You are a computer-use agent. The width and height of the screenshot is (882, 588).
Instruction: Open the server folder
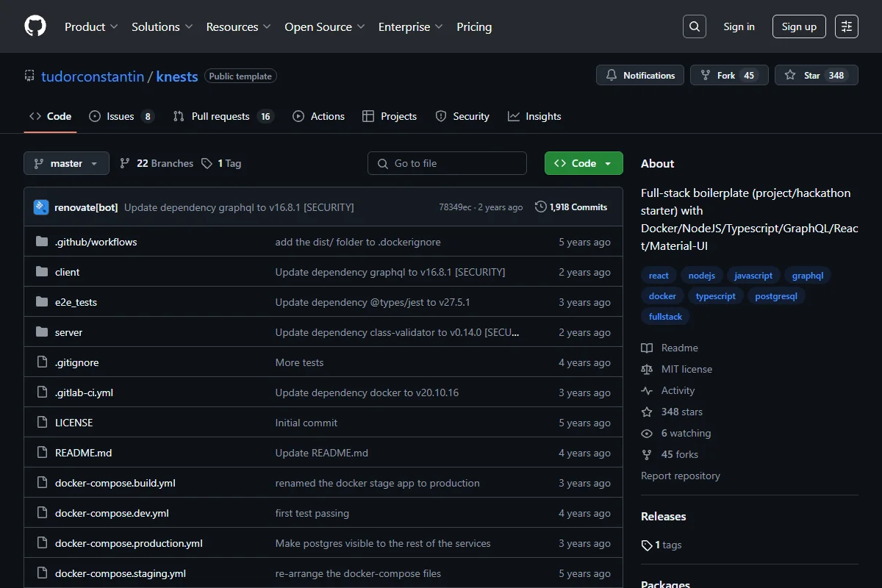point(68,332)
